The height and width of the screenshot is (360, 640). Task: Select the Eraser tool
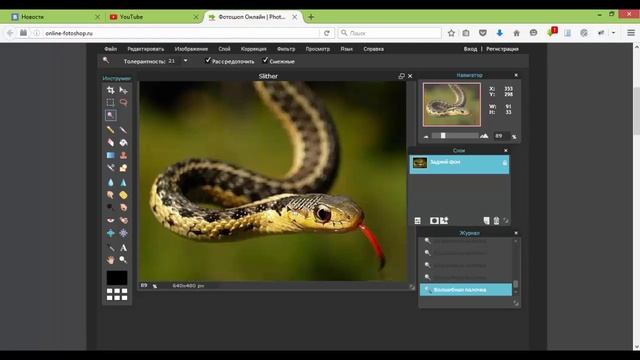pyautogui.click(x=110, y=142)
